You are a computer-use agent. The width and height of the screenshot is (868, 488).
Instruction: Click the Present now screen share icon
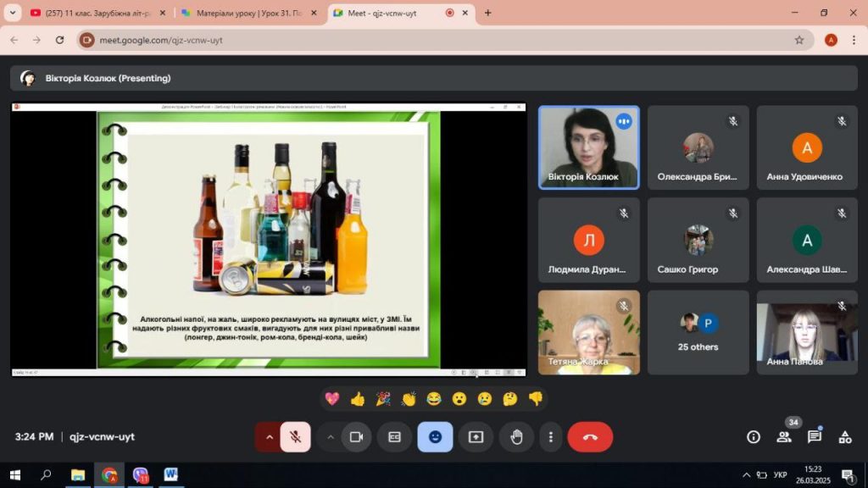coord(476,437)
